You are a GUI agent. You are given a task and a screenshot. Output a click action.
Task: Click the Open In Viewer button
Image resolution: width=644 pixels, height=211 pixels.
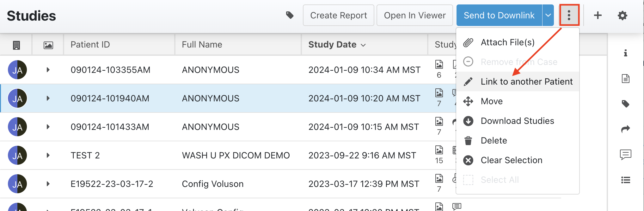pyautogui.click(x=414, y=15)
